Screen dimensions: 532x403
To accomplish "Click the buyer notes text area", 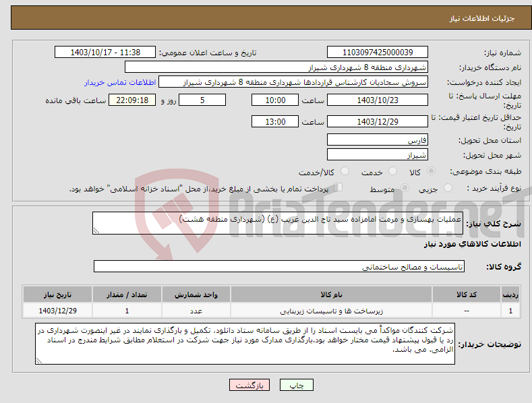I will point(245,344).
